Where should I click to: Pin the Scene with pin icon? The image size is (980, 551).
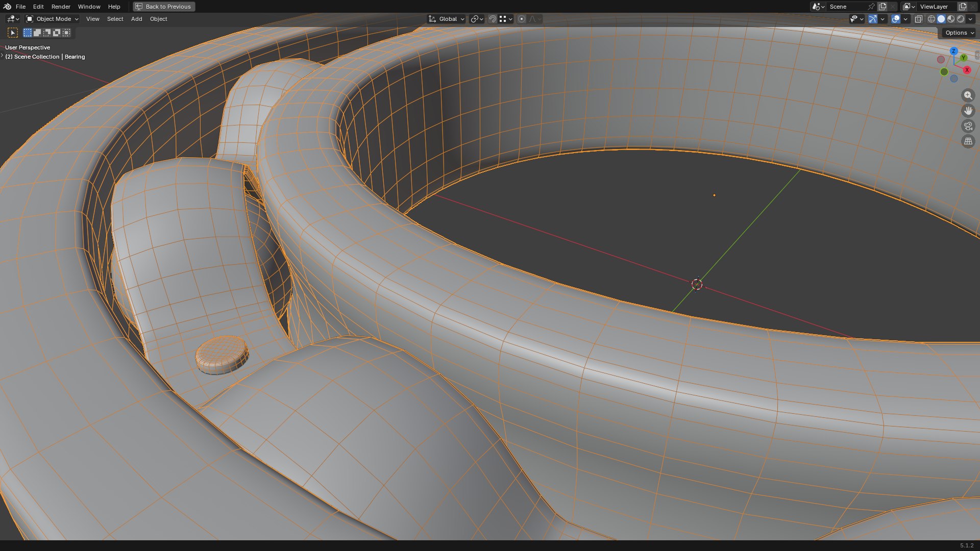click(871, 7)
